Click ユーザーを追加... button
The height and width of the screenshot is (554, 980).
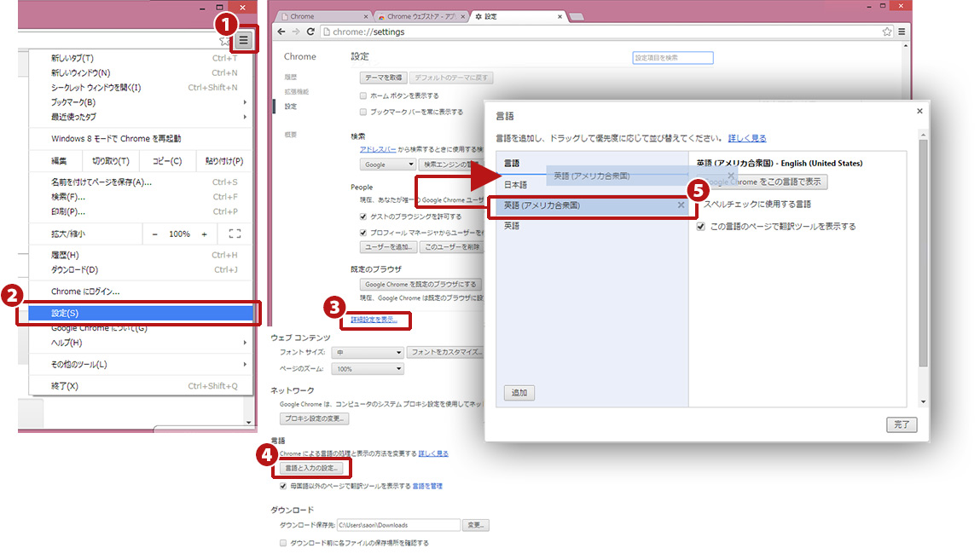(x=388, y=247)
